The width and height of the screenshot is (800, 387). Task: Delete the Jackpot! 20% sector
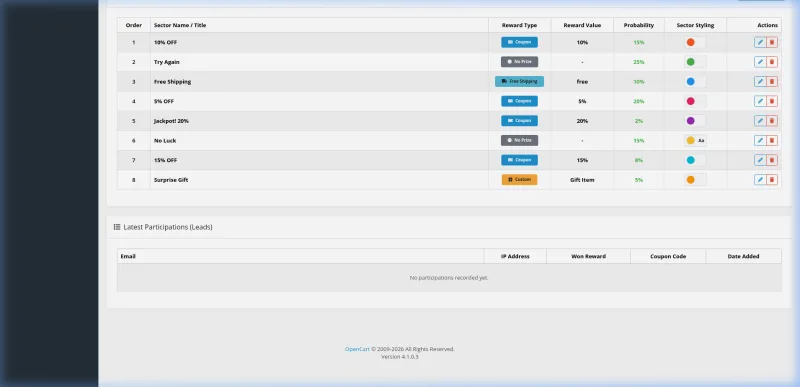tap(772, 121)
